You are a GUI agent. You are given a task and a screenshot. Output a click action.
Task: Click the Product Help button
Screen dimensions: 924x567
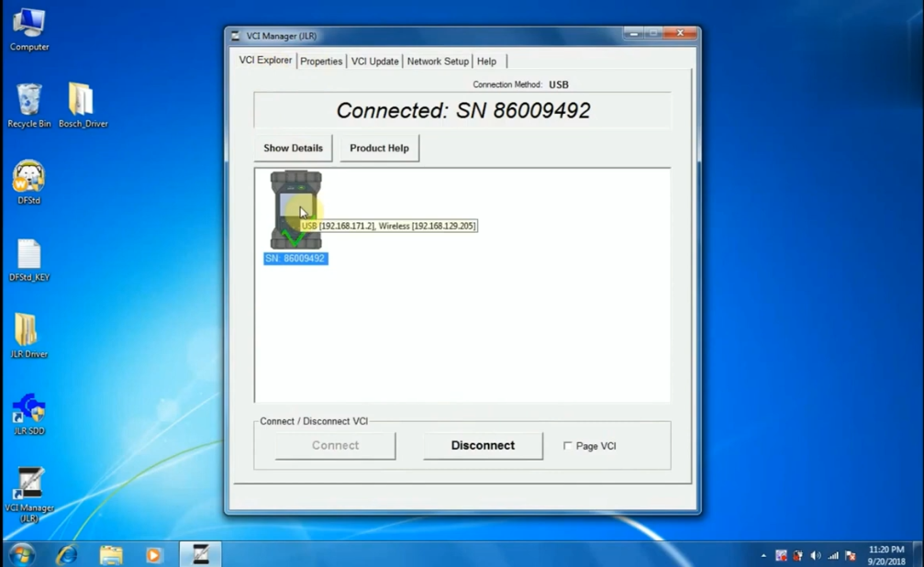(x=379, y=148)
